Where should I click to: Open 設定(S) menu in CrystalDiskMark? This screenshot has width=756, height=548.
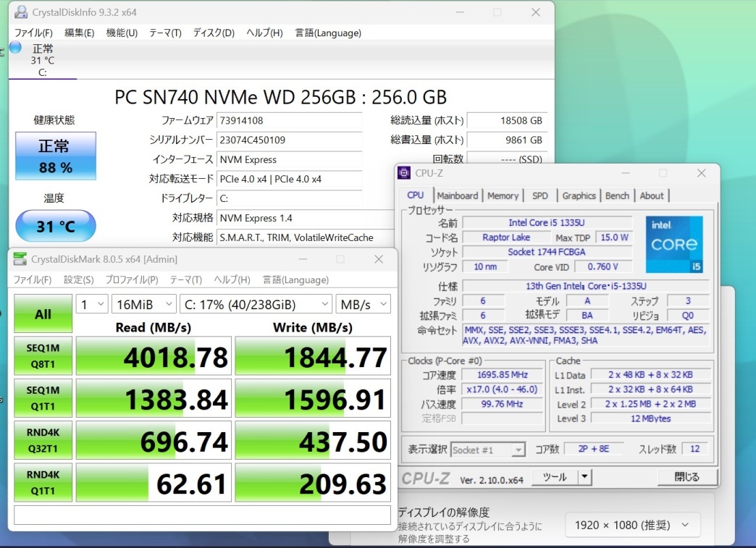click(79, 279)
